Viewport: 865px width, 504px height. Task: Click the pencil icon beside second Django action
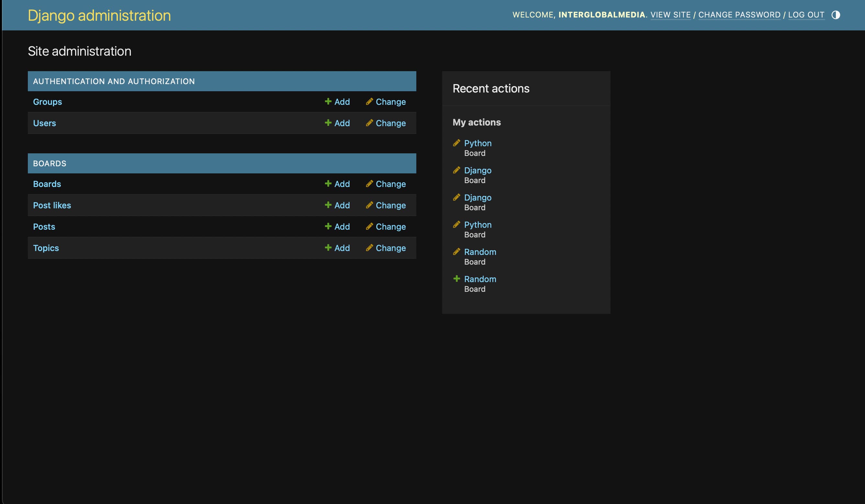coord(456,197)
